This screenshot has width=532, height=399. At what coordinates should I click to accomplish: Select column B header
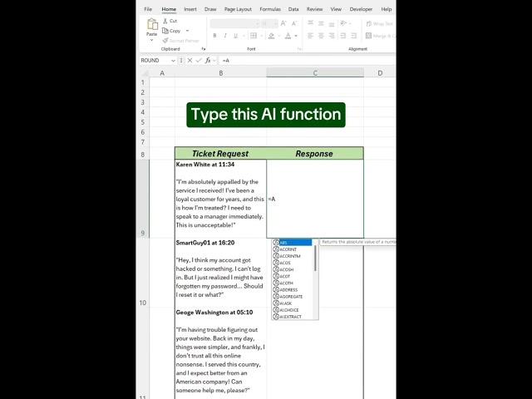pos(221,73)
